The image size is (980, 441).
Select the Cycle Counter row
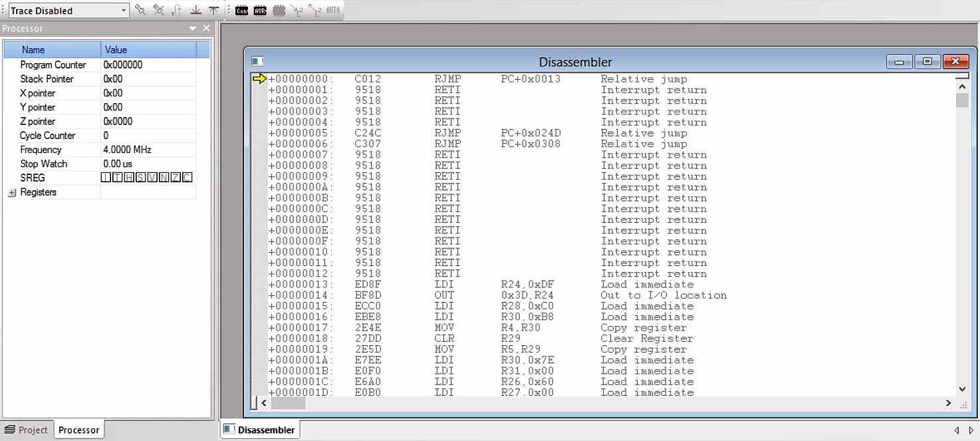pyautogui.click(x=100, y=135)
